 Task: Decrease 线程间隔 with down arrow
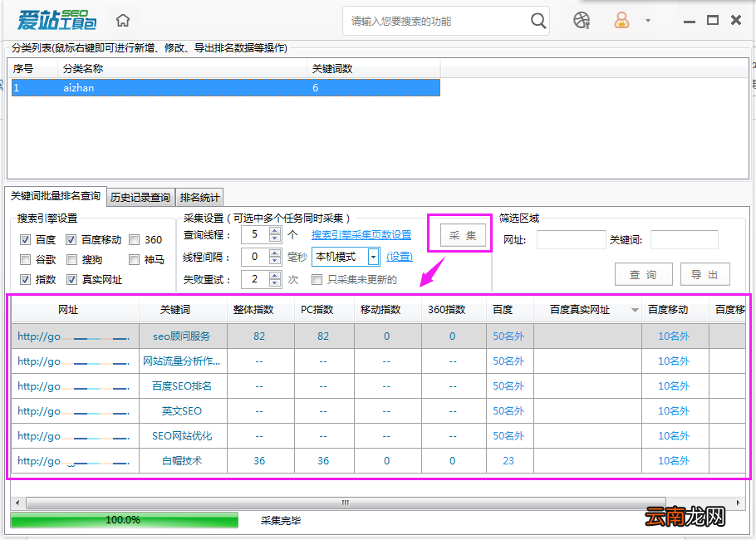pyautogui.click(x=275, y=261)
